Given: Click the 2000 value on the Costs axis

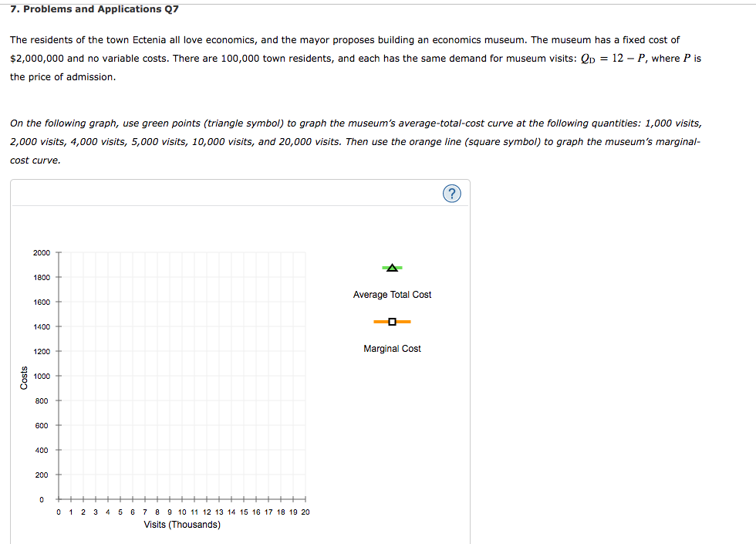Looking at the screenshot, I should [x=41, y=252].
